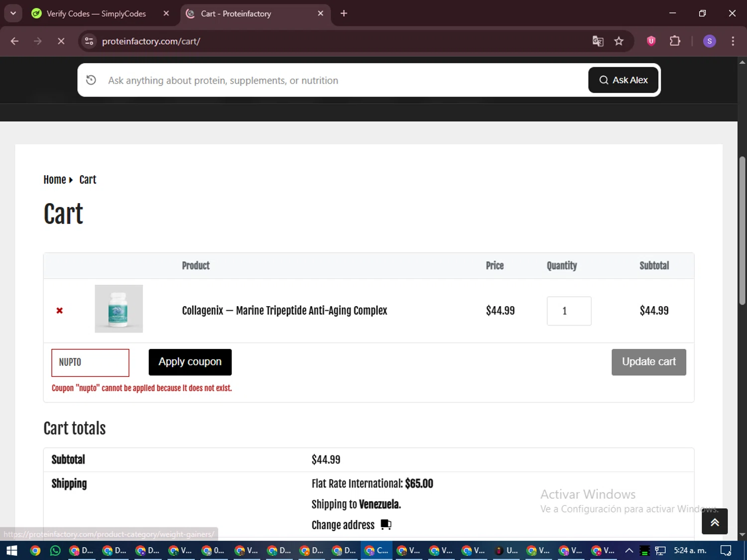
Task: Close the Verify Codes — SimplyCodes tab
Action: (166, 13)
